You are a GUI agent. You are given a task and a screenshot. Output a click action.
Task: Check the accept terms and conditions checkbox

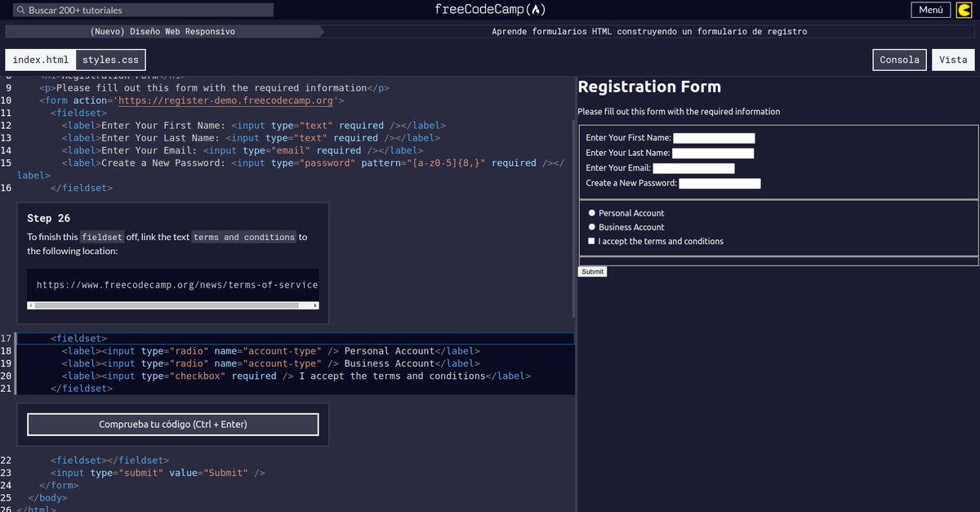point(592,241)
